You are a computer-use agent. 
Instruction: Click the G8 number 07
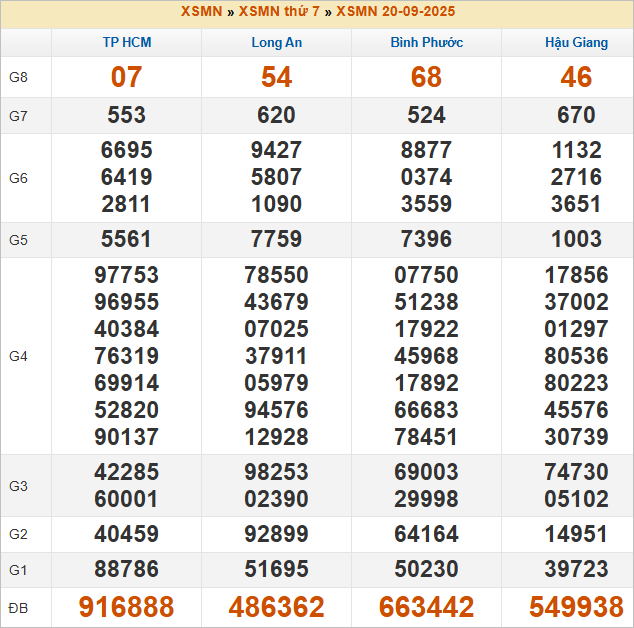click(127, 77)
